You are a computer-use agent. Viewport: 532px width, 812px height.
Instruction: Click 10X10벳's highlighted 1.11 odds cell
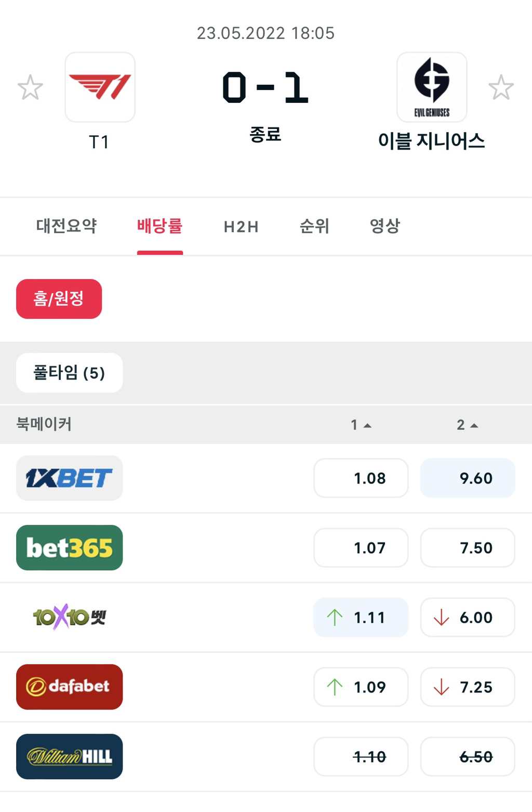tap(361, 617)
